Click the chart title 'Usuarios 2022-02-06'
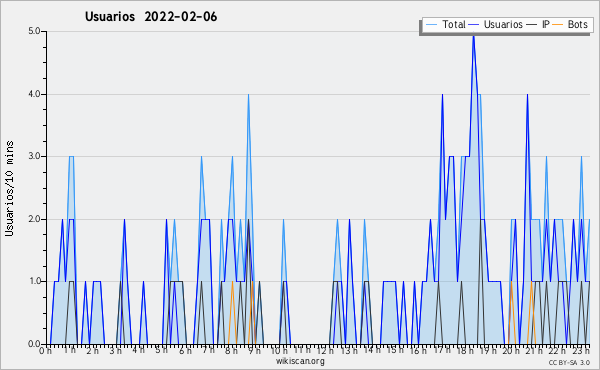The image size is (600, 370). pos(151,17)
